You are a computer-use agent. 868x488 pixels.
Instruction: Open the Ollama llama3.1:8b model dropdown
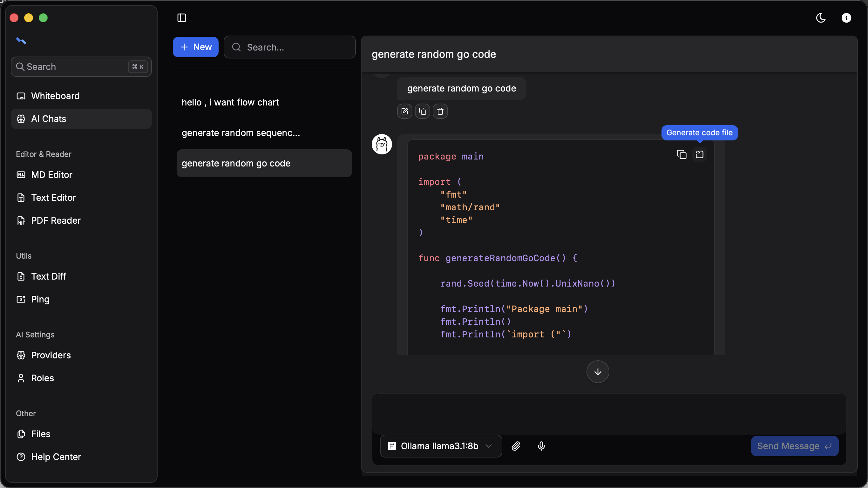tap(441, 446)
